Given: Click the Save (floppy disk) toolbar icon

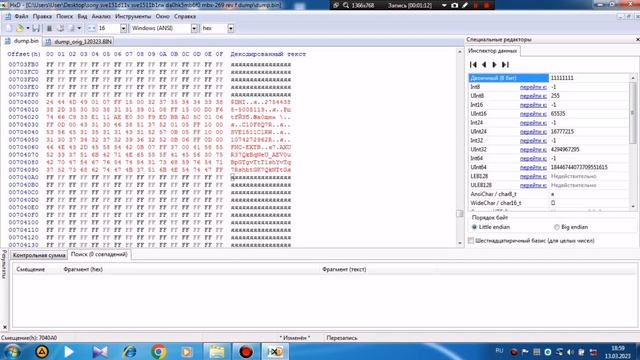Looking at the screenshot, I should click(36, 28).
